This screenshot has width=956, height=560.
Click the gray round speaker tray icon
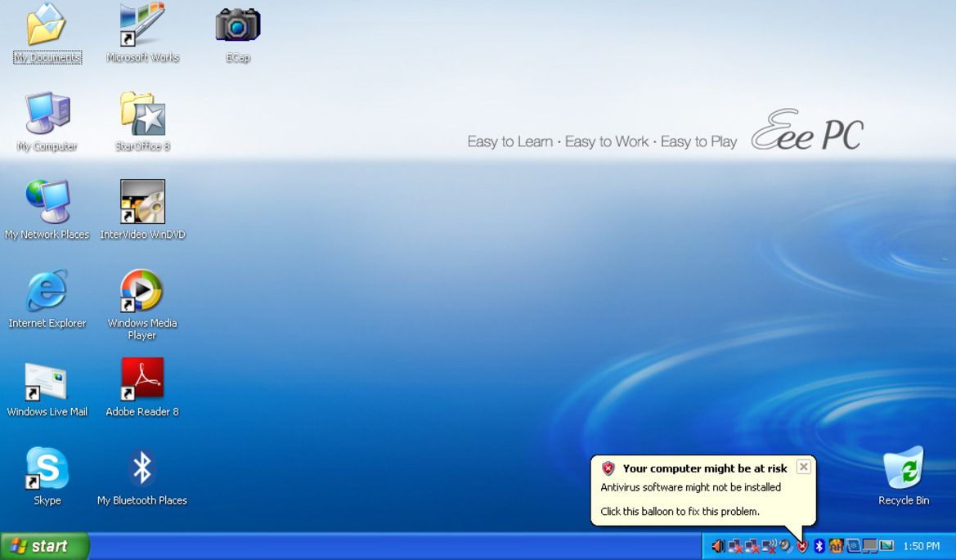point(785,545)
